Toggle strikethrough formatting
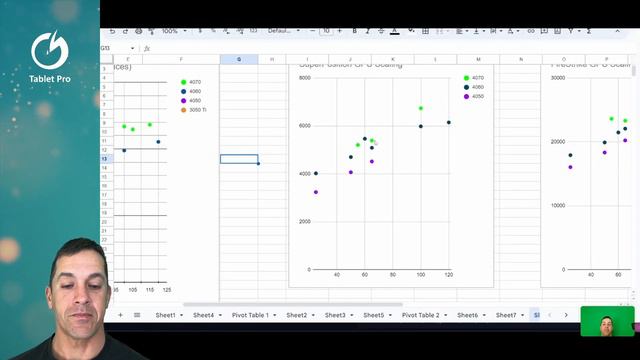The width and height of the screenshot is (640, 360). [381, 31]
